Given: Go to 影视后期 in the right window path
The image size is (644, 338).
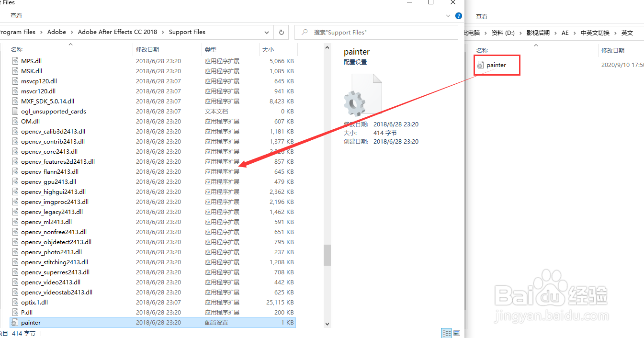Looking at the screenshot, I should [538, 33].
